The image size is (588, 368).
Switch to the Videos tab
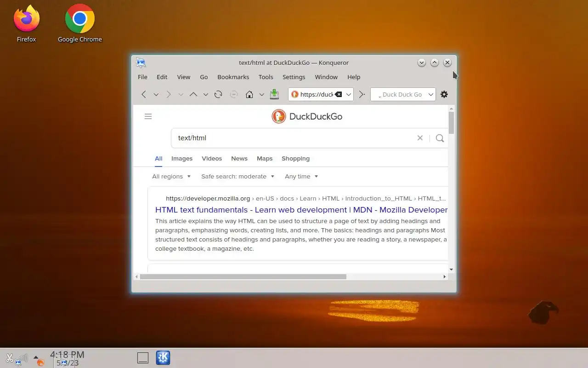212,158
